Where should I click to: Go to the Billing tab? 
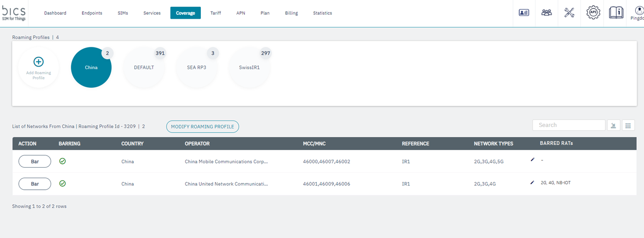tap(291, 13)
